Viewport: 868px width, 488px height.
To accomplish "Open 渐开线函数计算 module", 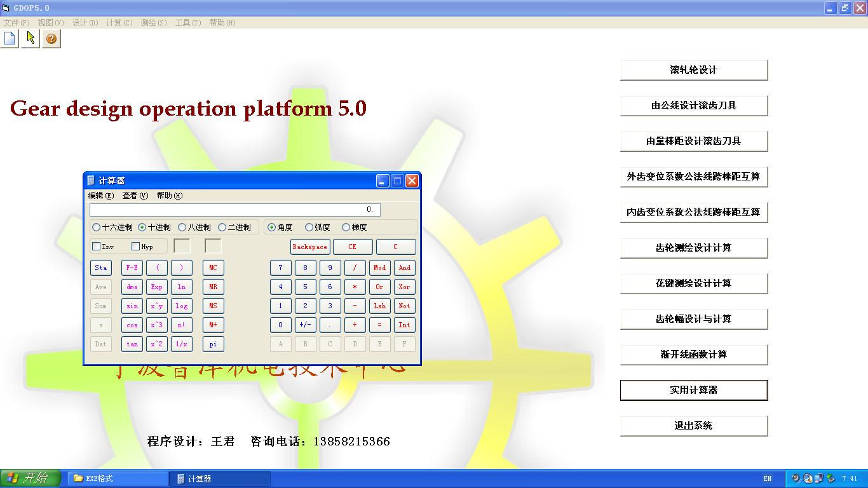I will point(694,355).
